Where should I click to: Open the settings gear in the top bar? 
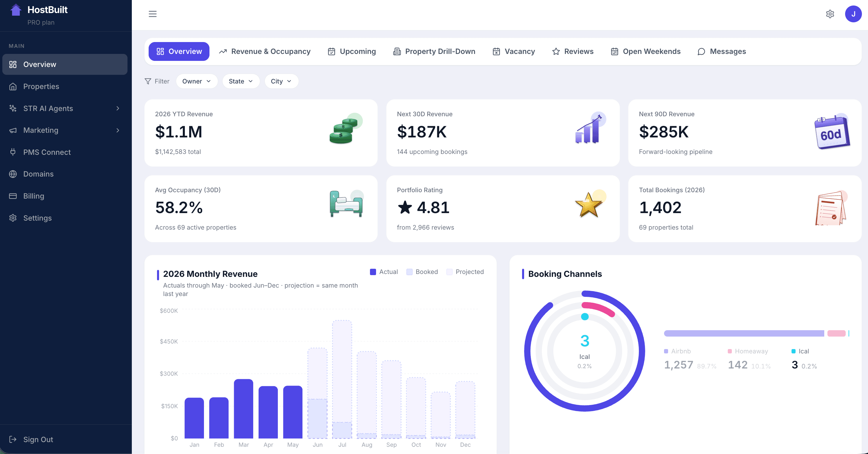coord(830,14)
